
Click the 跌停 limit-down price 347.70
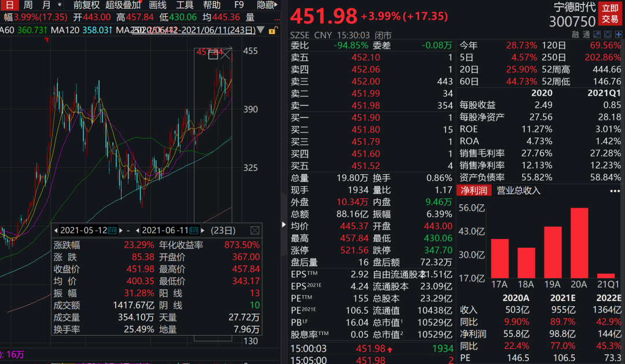coord(437,251)
